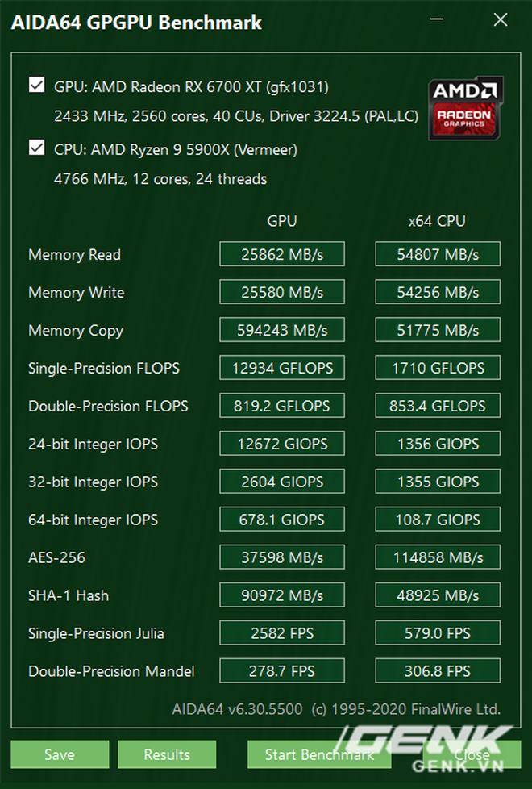Open the Results button
The height and width of the screenshot is (789, 532).
coord(167,755)
